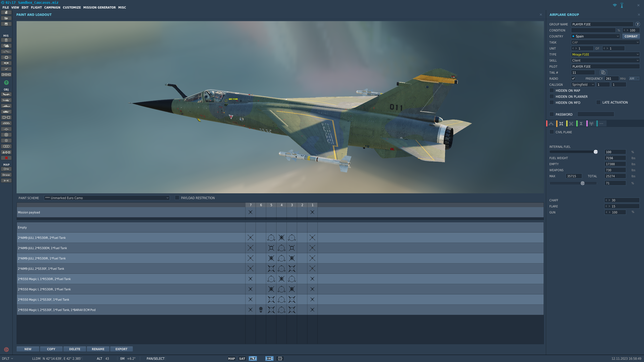Select the airplane group placement tool
The width and height of the screenshot is (644, 362).
point(6,94)
